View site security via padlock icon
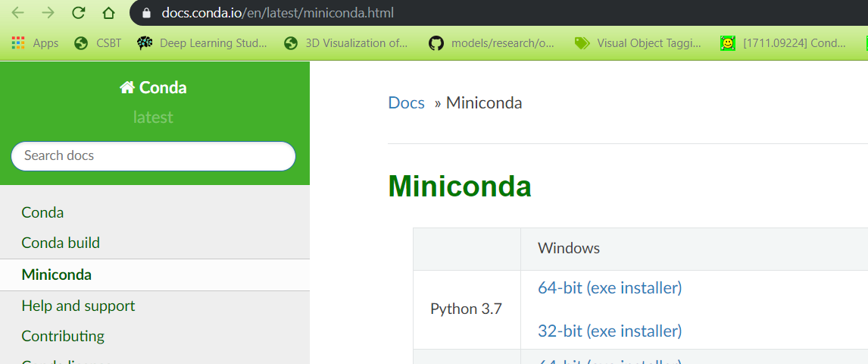This screenshot has width=868, height=364. click(146, 13)
